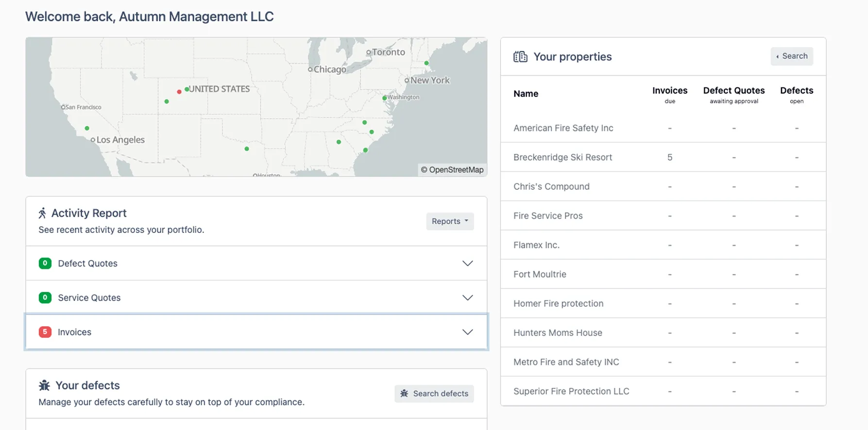Click the Search defects button
This screenshot has width=868, height=430.
point(434,394)
